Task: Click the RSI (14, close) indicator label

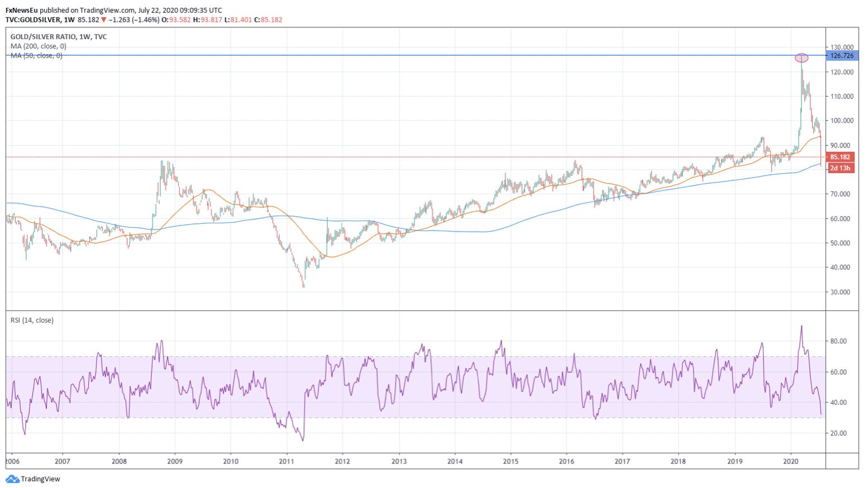Action: point(32,320)
